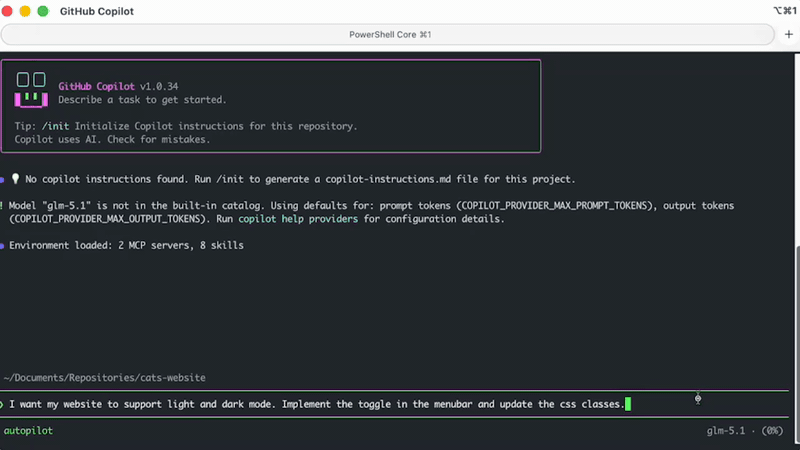Click the yellow minimize window button
This screenshot has width=800, height=450.
[25, 11]
